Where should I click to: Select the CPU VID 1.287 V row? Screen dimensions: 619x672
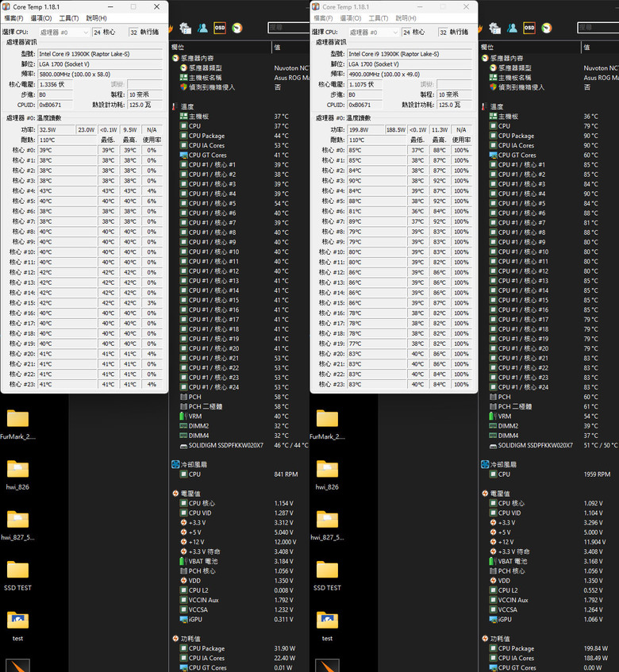click(x=240, y=513)
